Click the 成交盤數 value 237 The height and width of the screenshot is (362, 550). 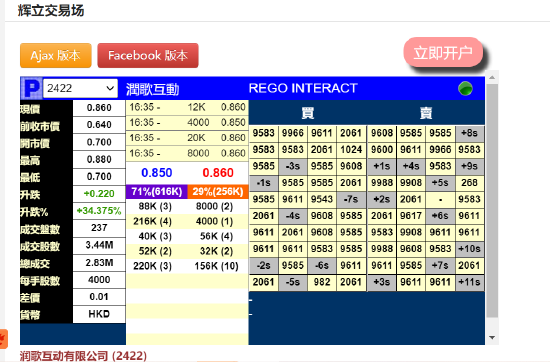[x=99, y=228]
